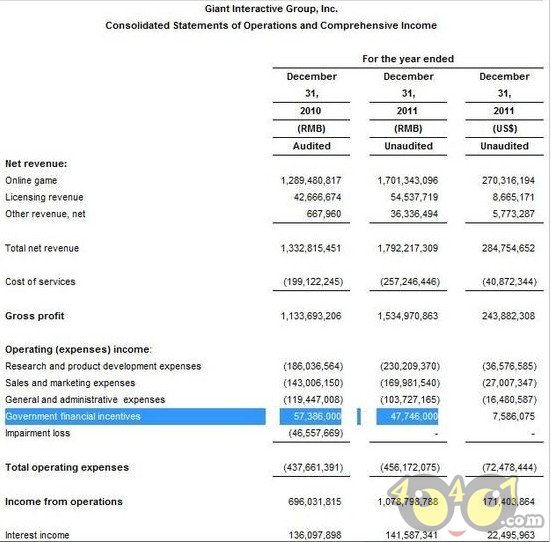The width and height of the screenshot is (551, 542).
Task: Select the 'Impairment loss' label
Action: (x=38, y=433)
